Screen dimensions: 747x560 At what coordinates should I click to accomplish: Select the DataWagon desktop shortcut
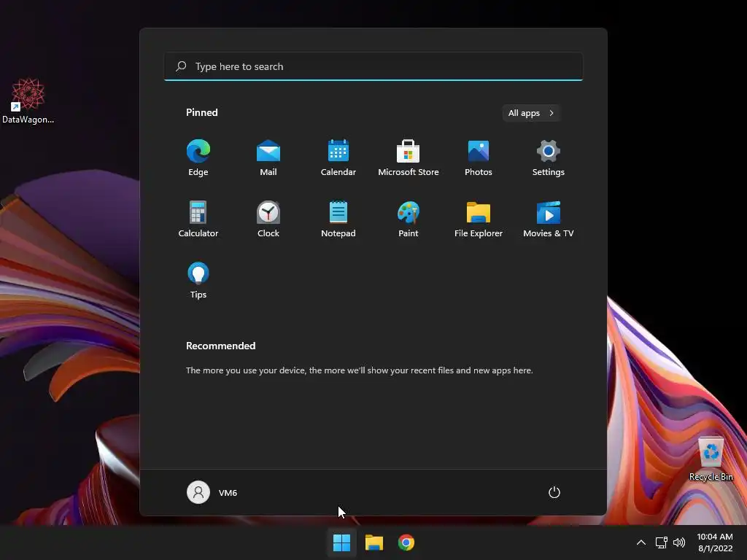point(28,101)
